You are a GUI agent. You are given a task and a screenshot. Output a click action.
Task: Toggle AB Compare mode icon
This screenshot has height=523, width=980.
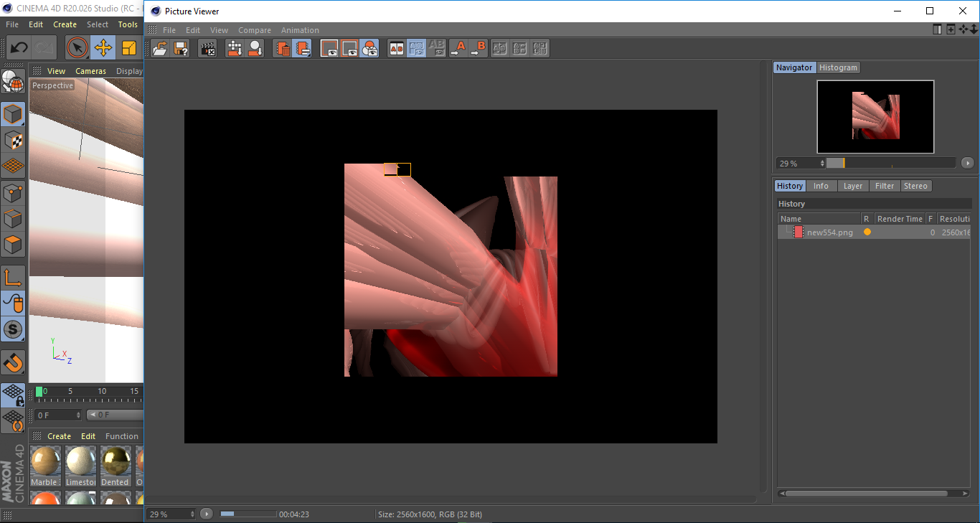[x=396, y=48]
